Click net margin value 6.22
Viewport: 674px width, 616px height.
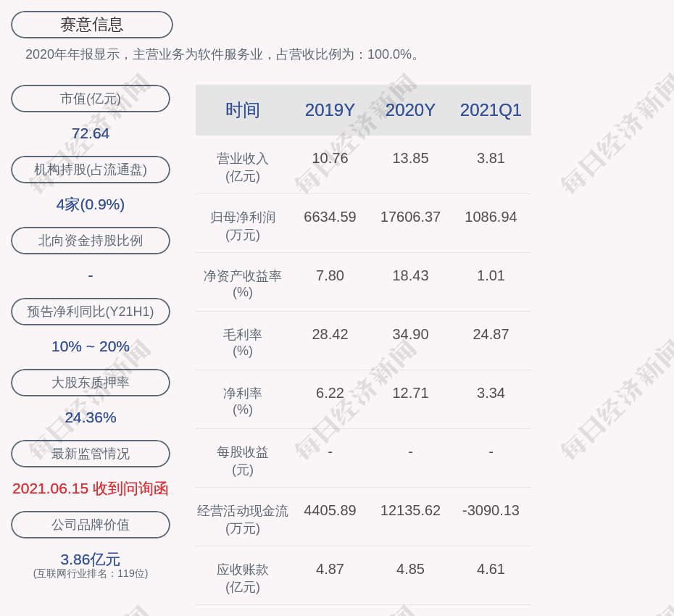330,393
